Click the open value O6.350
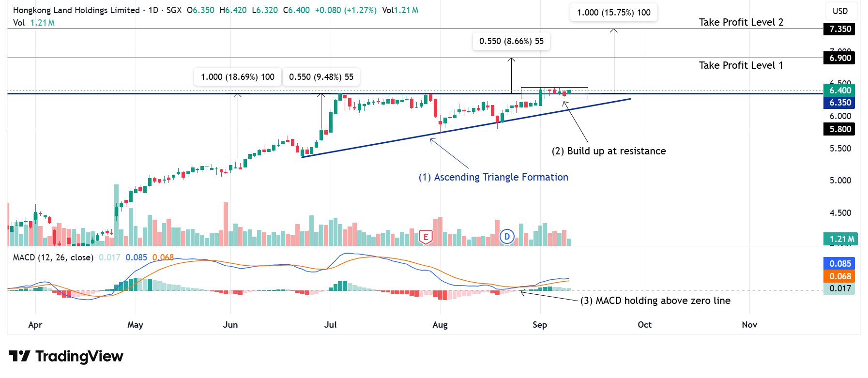This screenshot has width=868, height=378. [x=200, y=10]
